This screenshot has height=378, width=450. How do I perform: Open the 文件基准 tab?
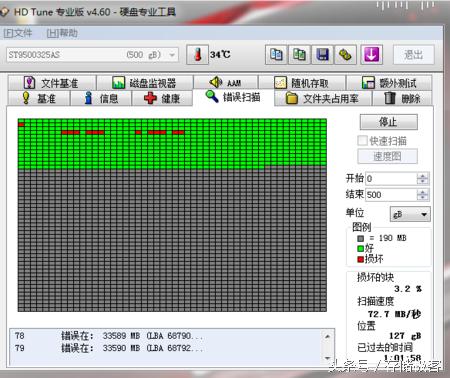pos(52,83)
